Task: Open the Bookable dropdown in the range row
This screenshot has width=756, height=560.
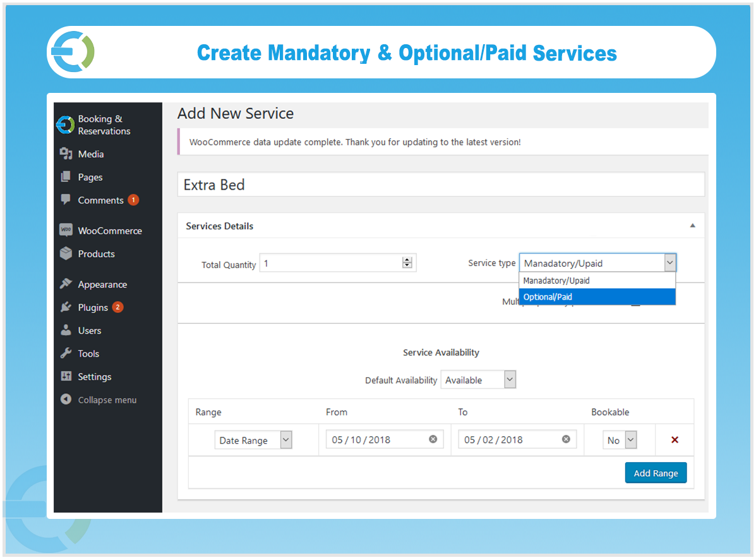Action: (629, 439)
